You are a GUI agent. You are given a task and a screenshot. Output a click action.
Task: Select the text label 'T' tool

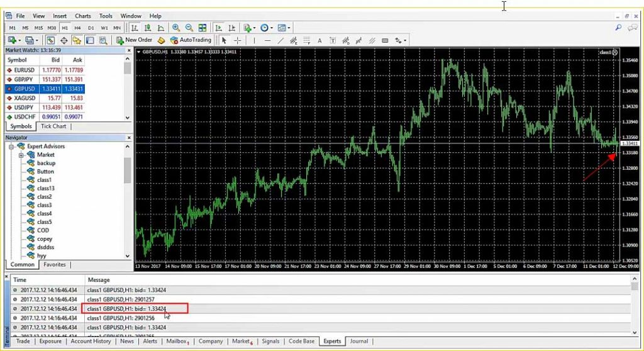333,40
